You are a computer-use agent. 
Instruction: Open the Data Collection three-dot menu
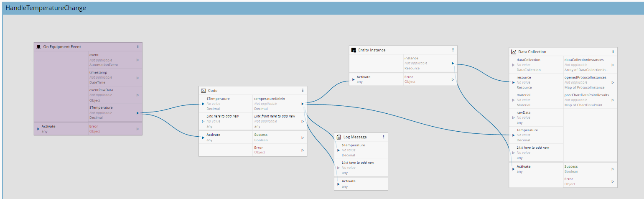(613, 51)
